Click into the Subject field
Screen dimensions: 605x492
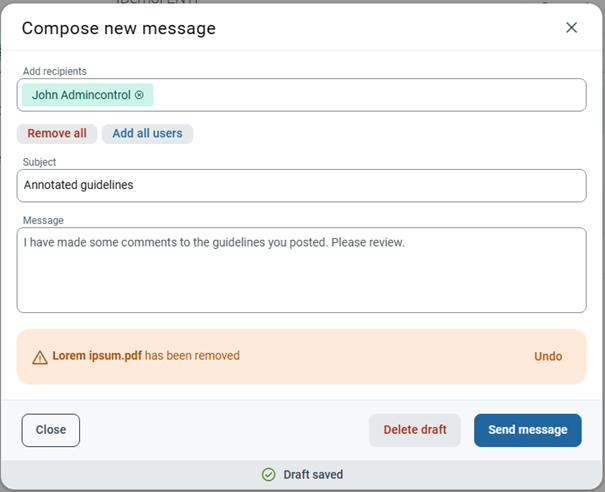[301, 185]
